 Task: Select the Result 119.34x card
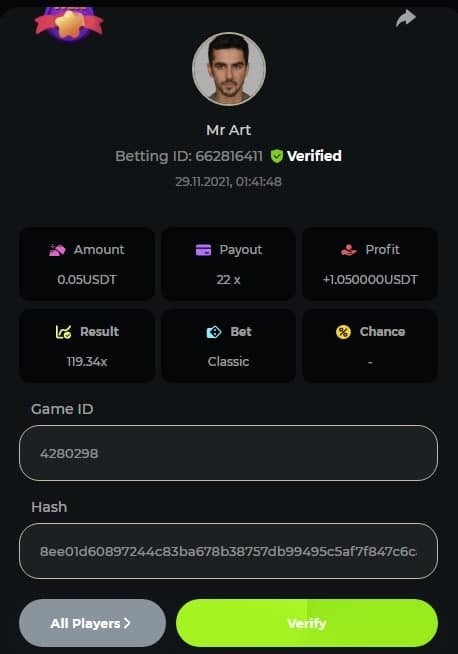(x=87, y=345)
